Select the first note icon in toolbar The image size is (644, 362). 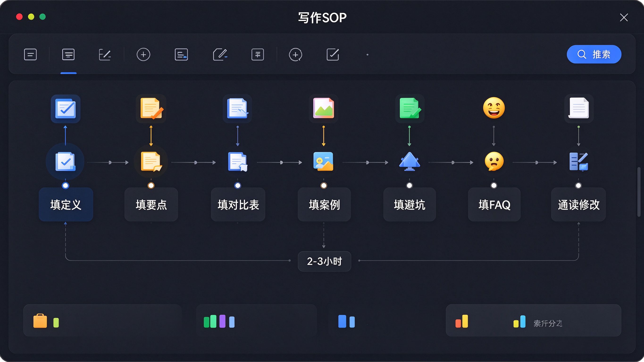pos(30,54)
